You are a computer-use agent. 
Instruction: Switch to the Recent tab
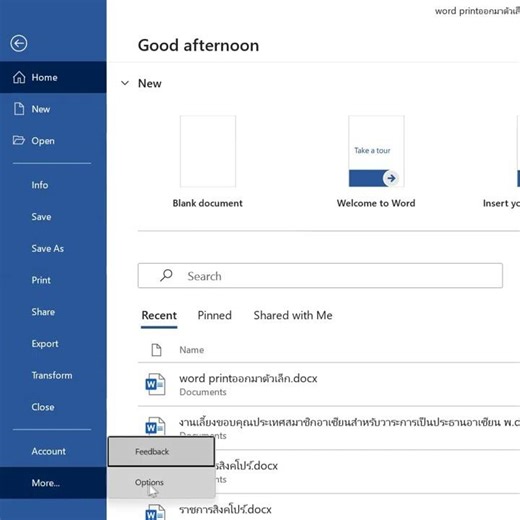tap(159, 315)
